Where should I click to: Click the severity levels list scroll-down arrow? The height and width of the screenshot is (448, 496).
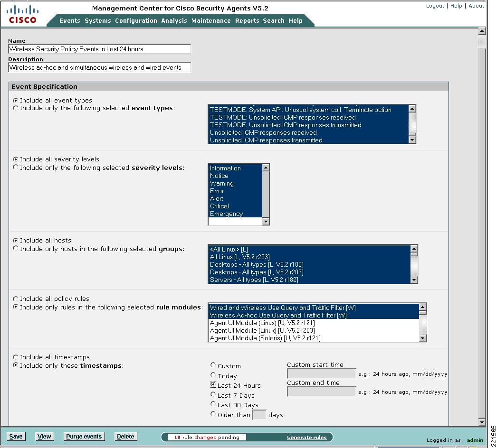[x=266, y=221]
